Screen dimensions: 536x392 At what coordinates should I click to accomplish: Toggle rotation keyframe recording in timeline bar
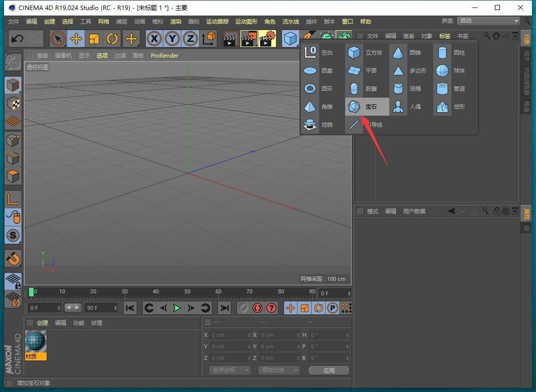(x=318, y=308)
